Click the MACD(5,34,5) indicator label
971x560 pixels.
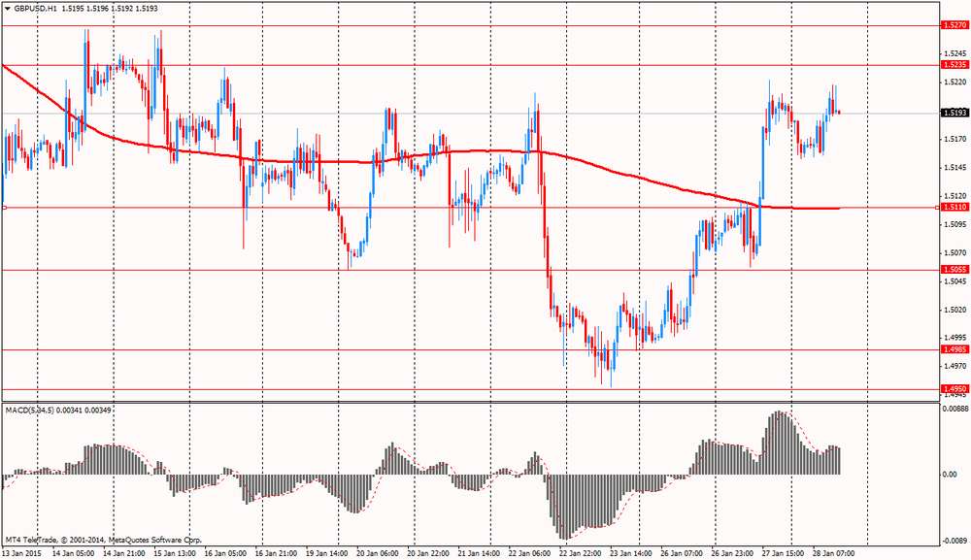coord(30,411)
